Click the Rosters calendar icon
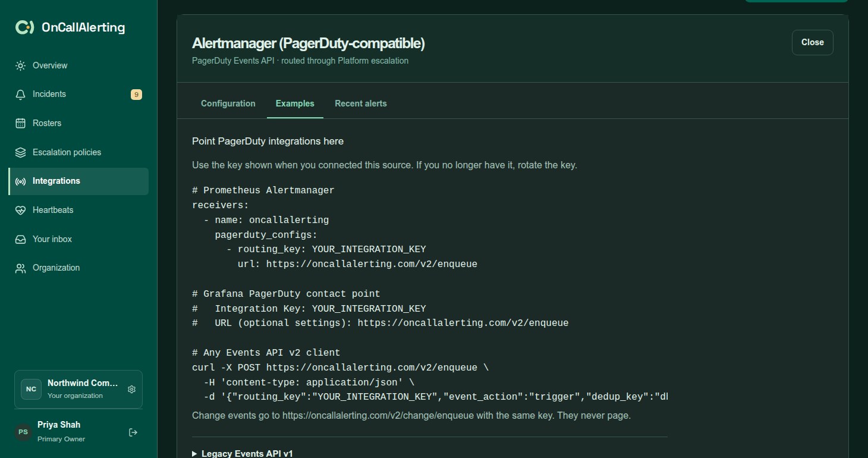The height and width of the screenshot is (458, 868). pos(20,123)
